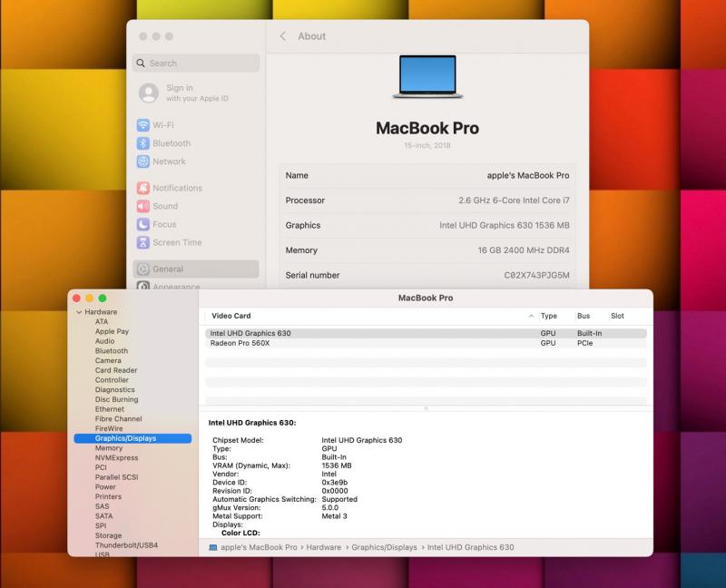This screenshot has width=726, height=588.
Task: Select FireWire in the Hardware list
Action: [109, 428]
